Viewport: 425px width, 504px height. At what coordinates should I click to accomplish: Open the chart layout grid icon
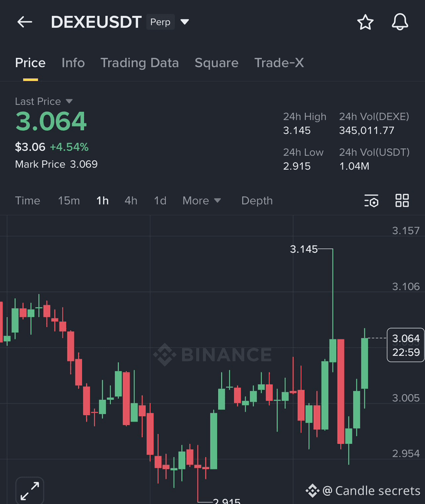tap(402, 200)
